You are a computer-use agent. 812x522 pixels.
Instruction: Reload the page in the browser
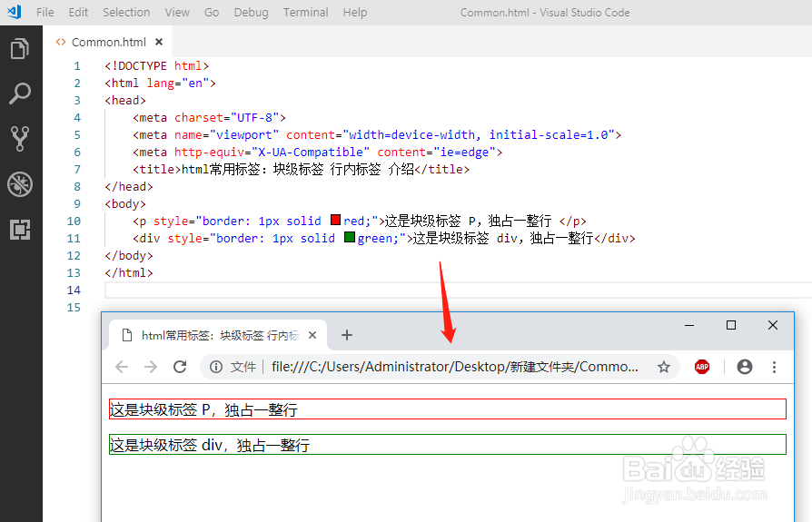180,367
